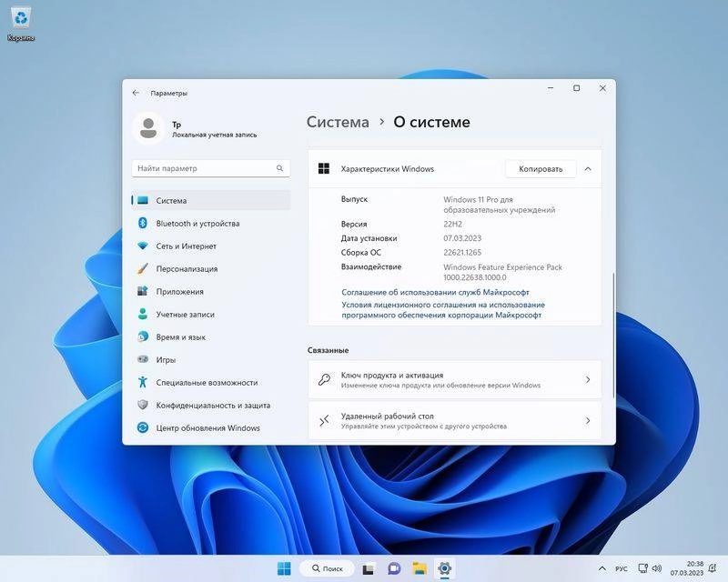This screenshot has height=582, width=728.
Task: Click the Remote Desktop arrows icon
Action: [324, 420]
